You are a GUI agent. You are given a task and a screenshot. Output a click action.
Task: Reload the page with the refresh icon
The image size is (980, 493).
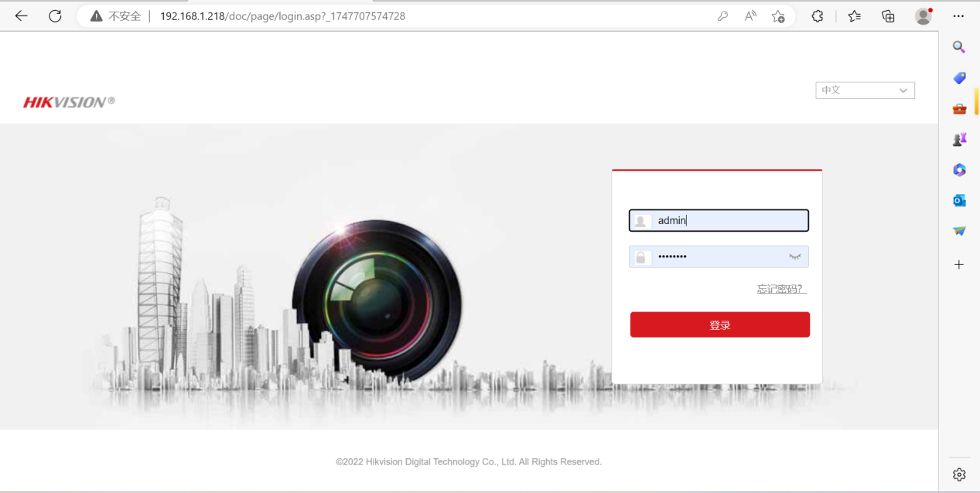(x=55, y=16)
